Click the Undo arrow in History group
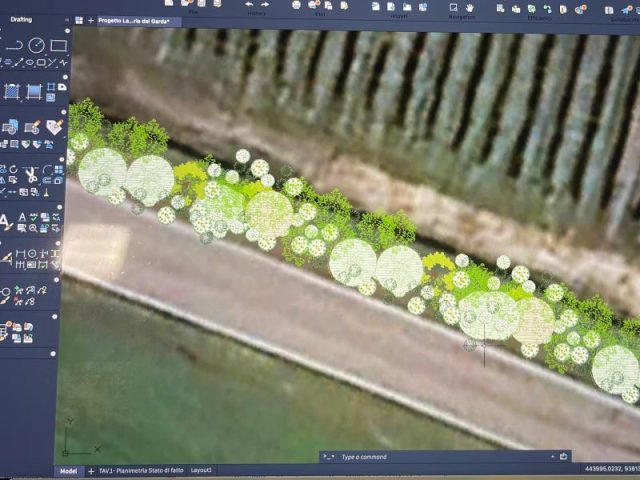Viewport: 640px width, 480px height. (x=249, y=4)
